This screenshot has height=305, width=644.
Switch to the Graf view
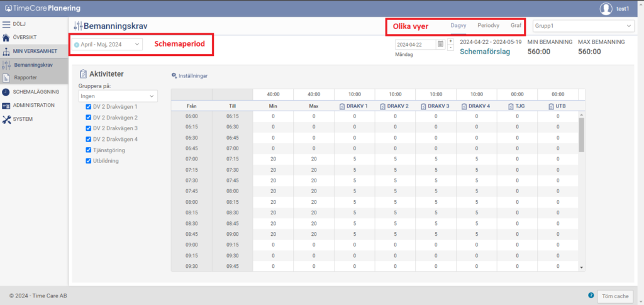516,26
